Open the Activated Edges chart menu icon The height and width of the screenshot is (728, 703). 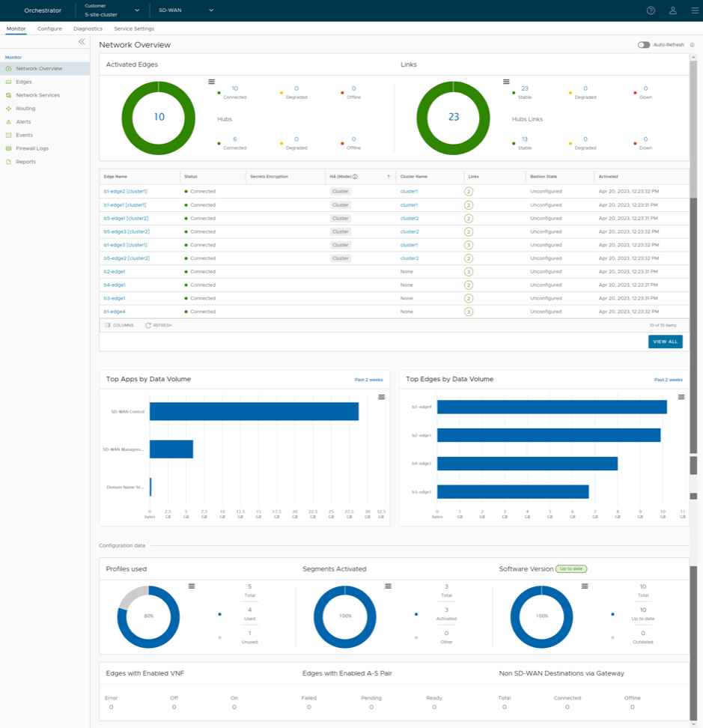[212, 82]
